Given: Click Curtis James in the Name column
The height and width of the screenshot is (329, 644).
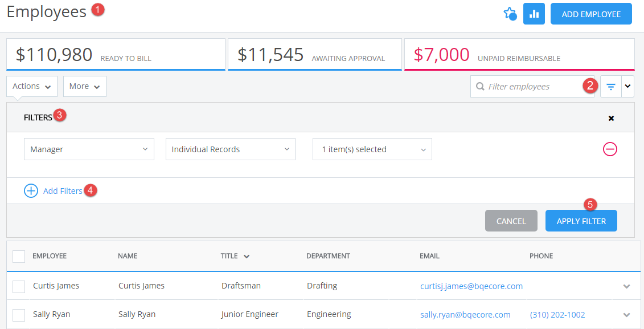Looking at the screenshot, I should click(x=141, y=286).
